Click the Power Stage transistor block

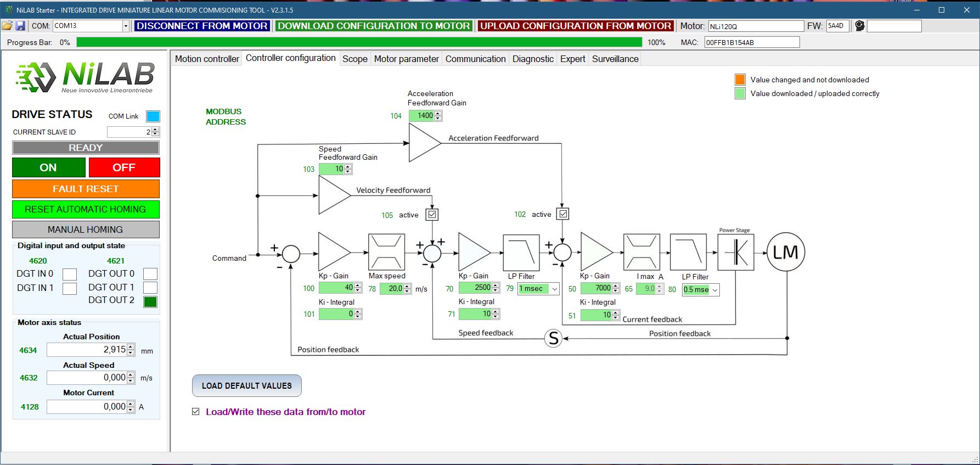(x=735, y=253)
